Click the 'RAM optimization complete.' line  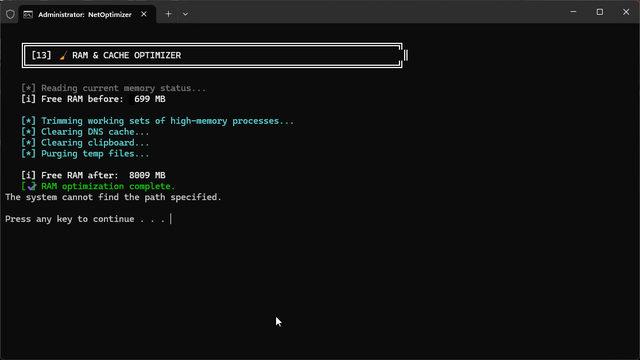point(98,186)
